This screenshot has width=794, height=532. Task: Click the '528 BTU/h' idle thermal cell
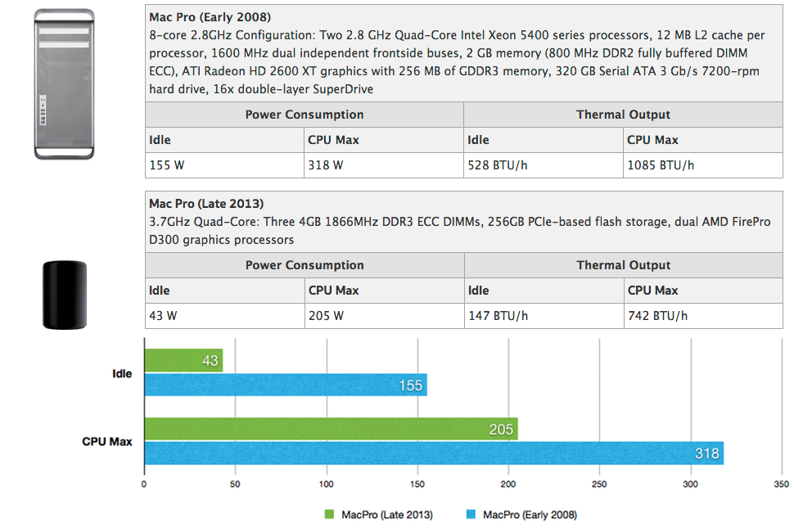[544, 165]
